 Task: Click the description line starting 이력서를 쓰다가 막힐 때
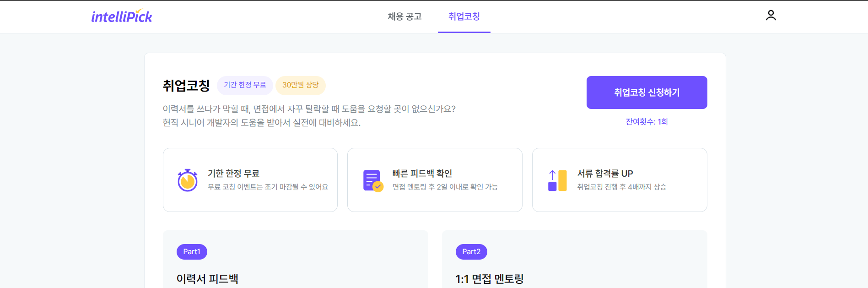click(x=309, y=109)
